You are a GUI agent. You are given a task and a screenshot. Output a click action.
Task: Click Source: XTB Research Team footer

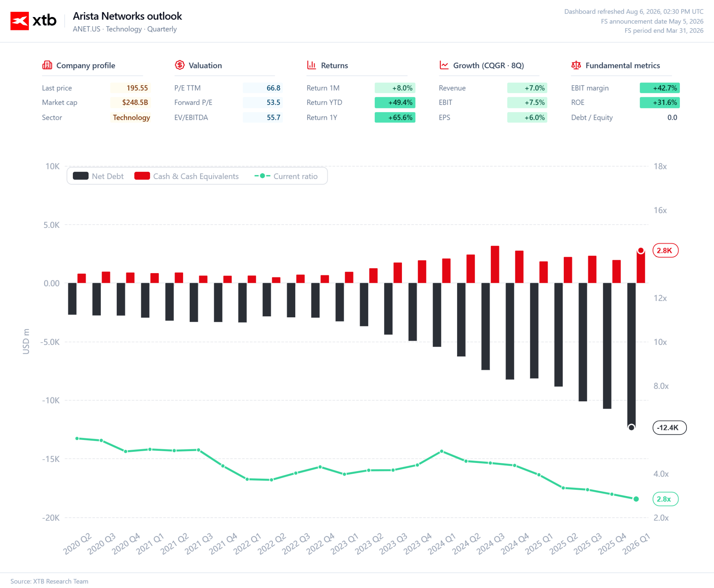pyautogui.click(x=49, y=581)
